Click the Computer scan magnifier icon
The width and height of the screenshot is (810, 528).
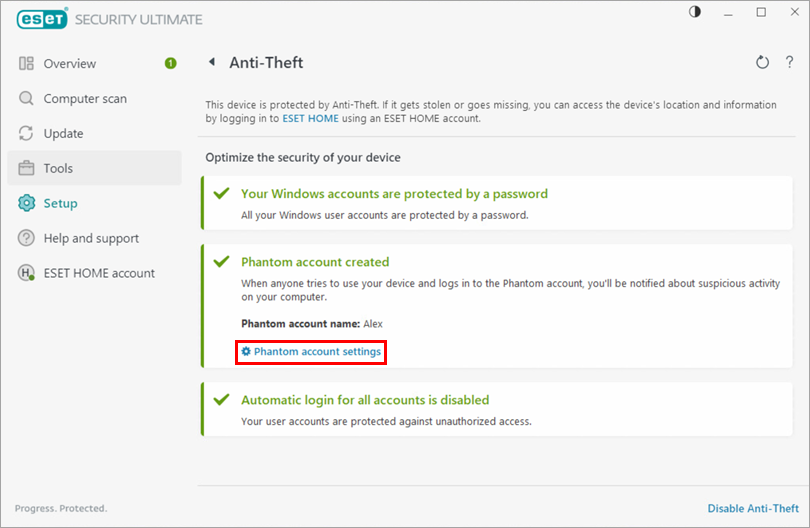(27, 99)
